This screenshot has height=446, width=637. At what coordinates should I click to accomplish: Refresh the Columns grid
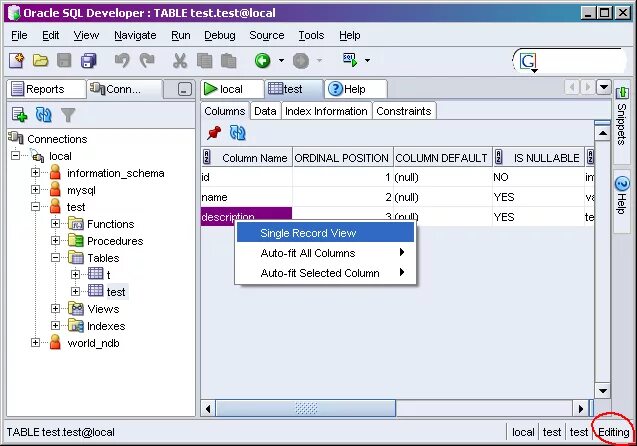[x=238, y=132]
